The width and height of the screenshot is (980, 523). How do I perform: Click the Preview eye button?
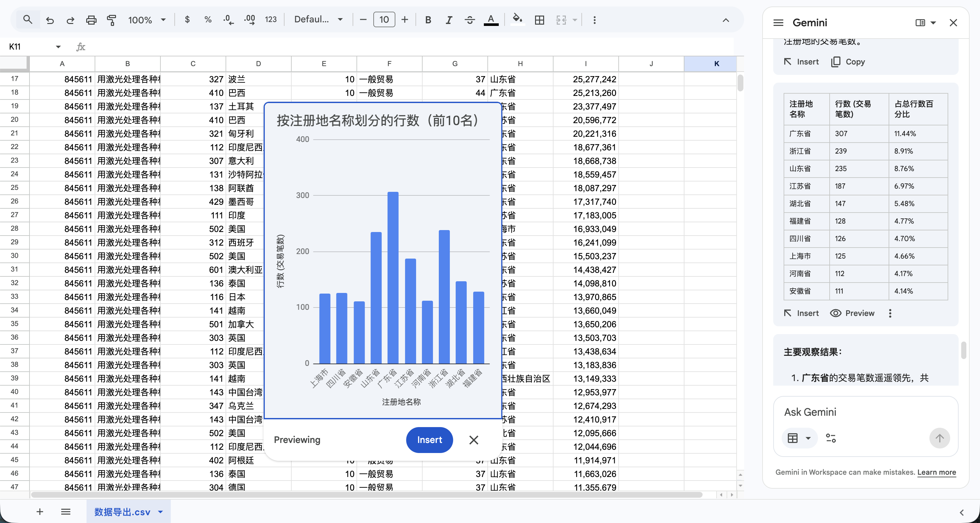(x=852, y=313)
